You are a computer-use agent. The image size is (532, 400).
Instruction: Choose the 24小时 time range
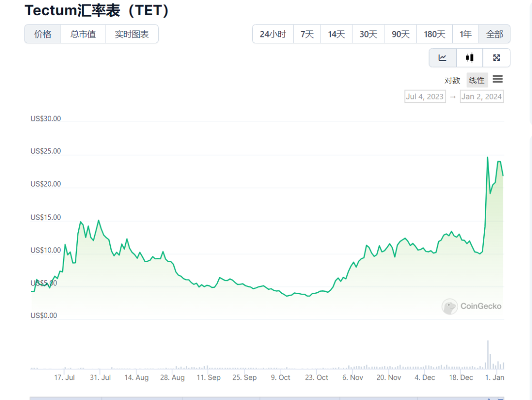pyautogui.click(x=273, y=34)
